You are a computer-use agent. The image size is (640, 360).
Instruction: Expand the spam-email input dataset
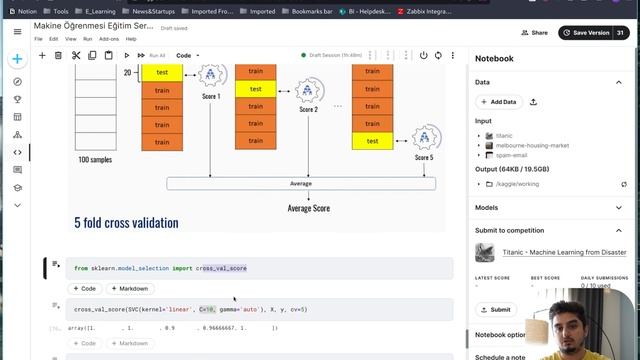[479, 155]
